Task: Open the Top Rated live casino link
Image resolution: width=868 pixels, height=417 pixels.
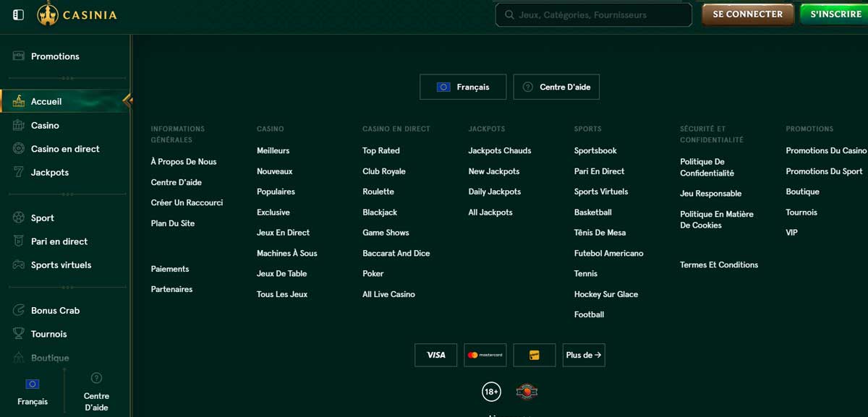Action: (381, 150)
